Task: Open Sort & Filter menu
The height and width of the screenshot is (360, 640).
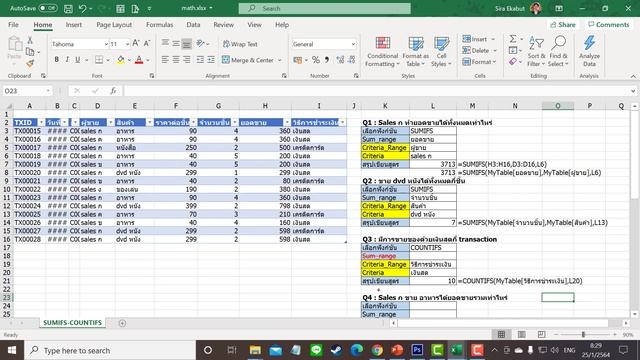Action: [536, 52]
